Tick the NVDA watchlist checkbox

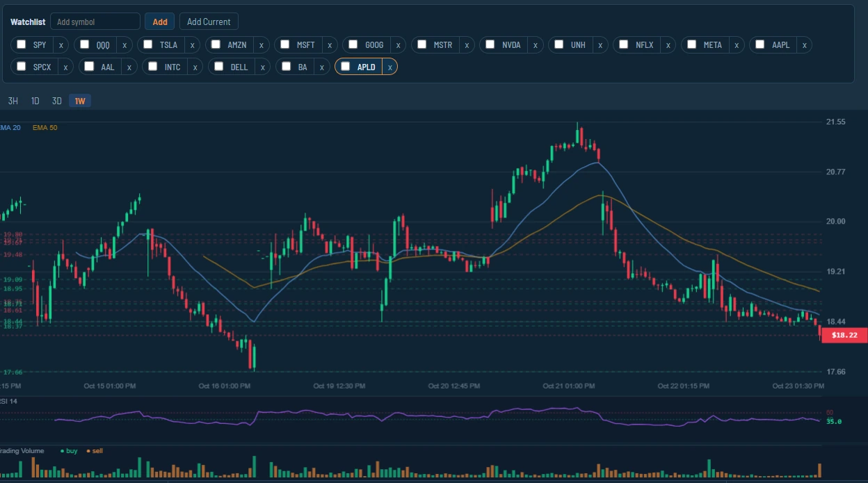click(490, 44)
